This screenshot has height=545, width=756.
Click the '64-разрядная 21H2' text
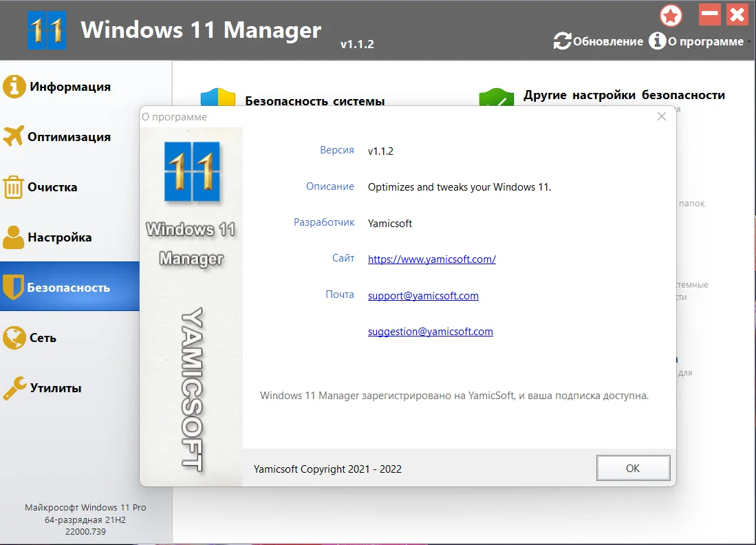[85, 520]
